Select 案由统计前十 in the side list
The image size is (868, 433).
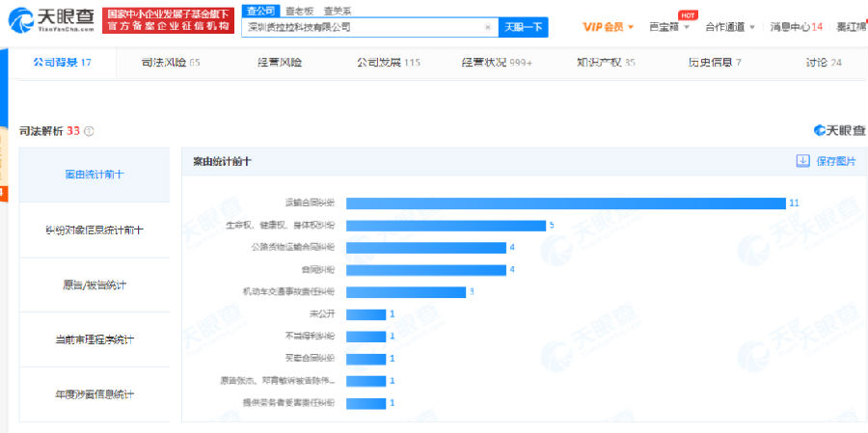point(95,175)
